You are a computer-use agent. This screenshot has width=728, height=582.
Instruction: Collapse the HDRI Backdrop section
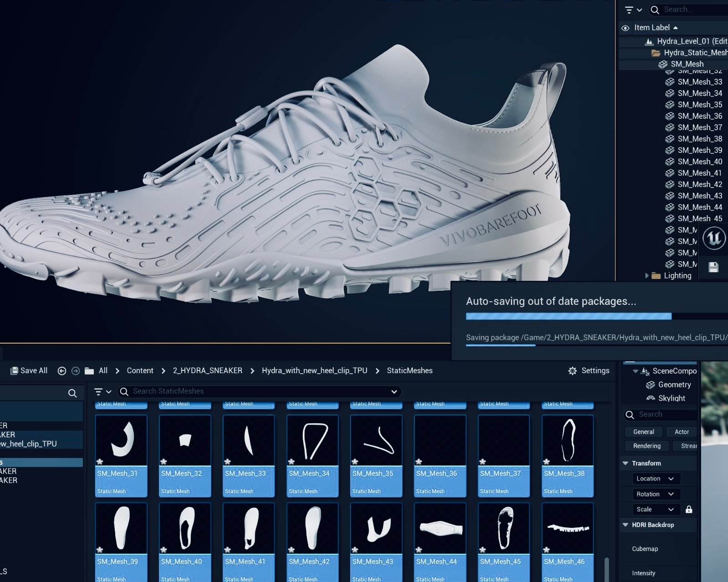tap(626, 525)
